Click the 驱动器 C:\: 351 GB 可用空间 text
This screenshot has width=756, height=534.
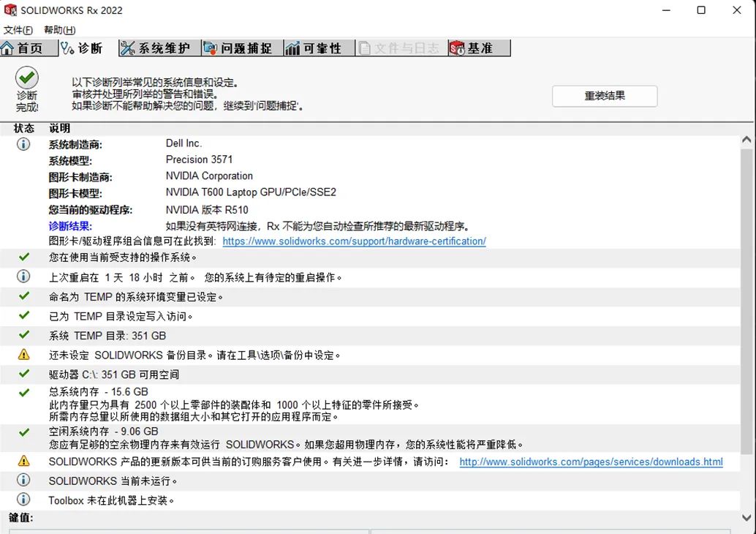(x=114, y=375)
